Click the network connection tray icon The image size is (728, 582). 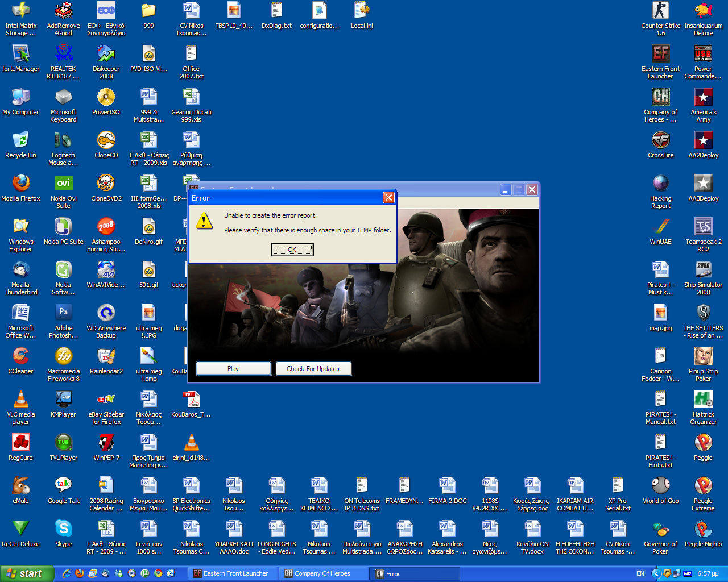coord(677,573)
